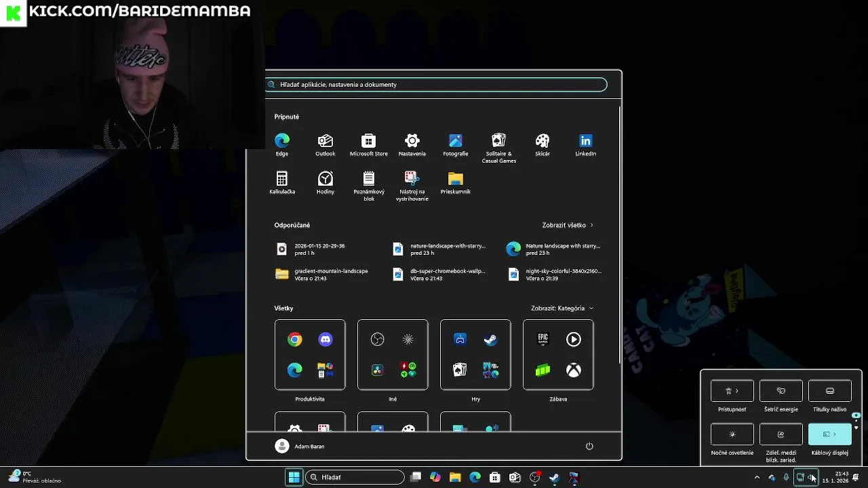Open Edge from the pinned apps
The image size is (868, 488).
click(x=282, y=144)
